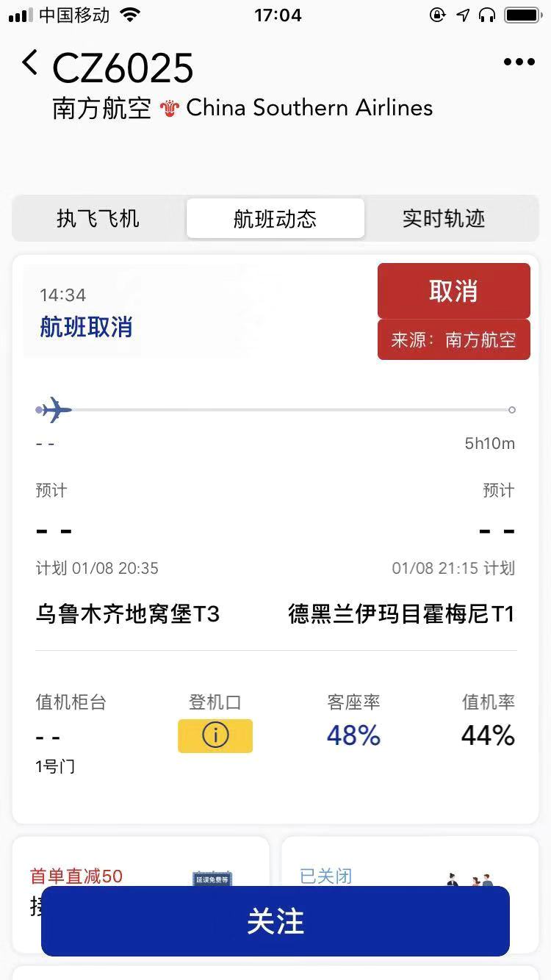Select the 航班动态 tab

(275, 218)
